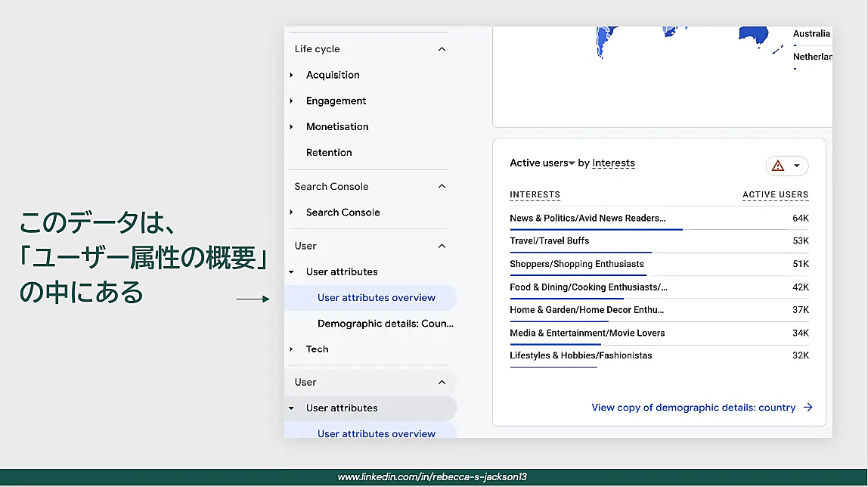Viewport: 868px width, 487px height.
Task: Expand the Search Console sub-item arrow
Action: click(292, 212)
